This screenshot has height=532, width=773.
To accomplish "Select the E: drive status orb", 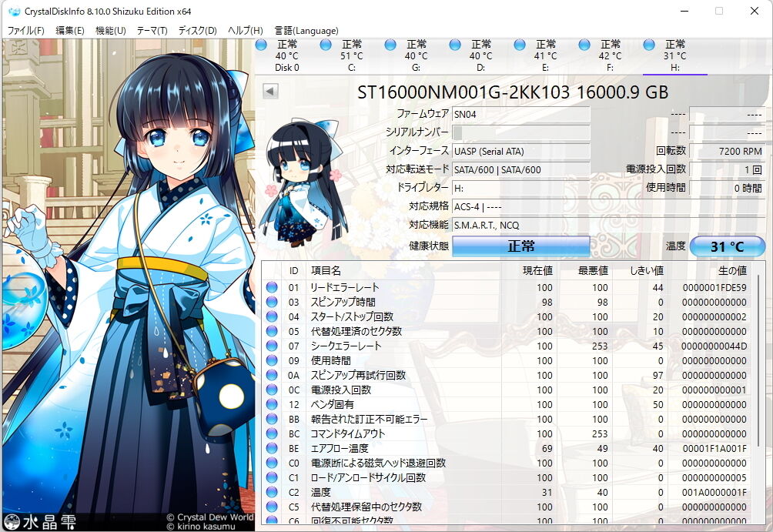I will tap(520, 45).
